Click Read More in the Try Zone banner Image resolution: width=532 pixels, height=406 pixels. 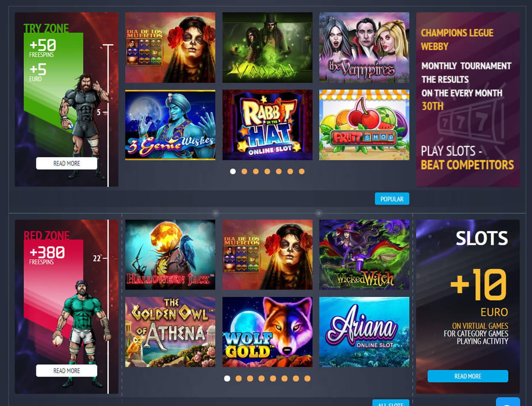(x=66, y=163)
